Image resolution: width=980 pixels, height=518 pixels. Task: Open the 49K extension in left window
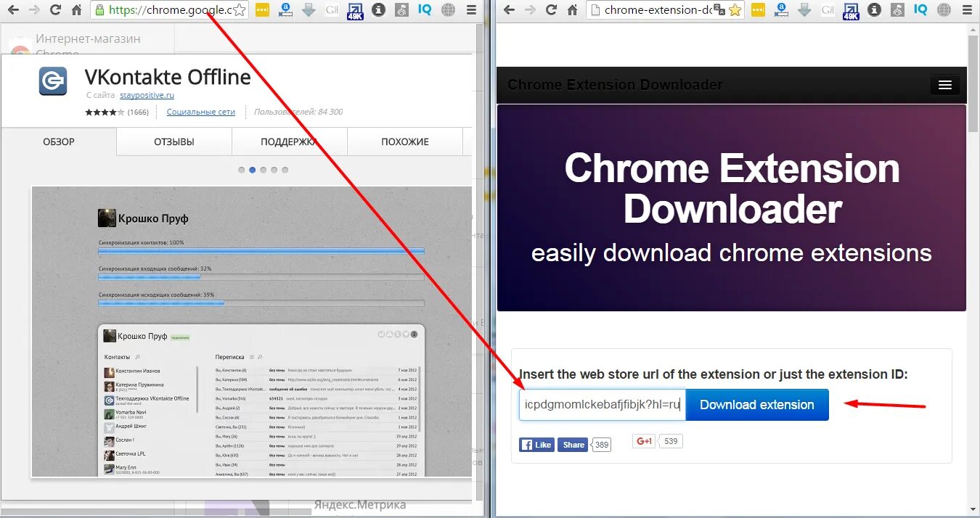tap(355, 11)
